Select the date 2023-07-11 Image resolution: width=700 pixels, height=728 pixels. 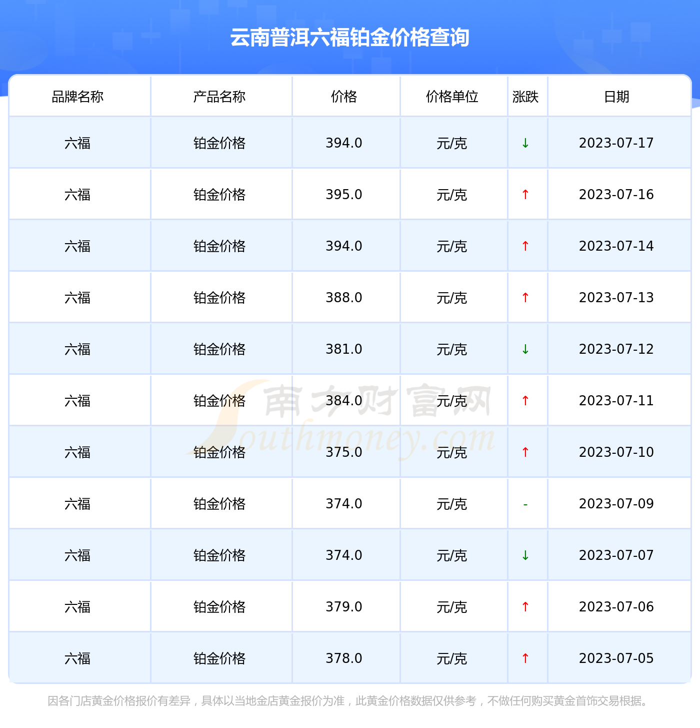pyautogui.click(x=616, y=401)
